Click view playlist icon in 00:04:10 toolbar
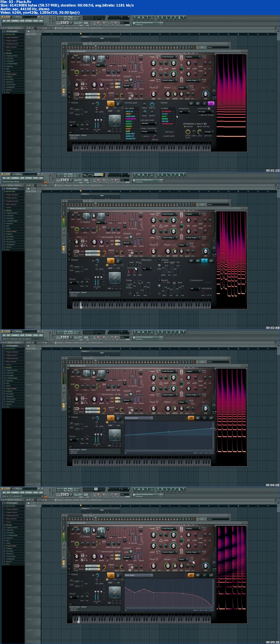The width and height of the screenshot is (280, 644). (135, 332)
